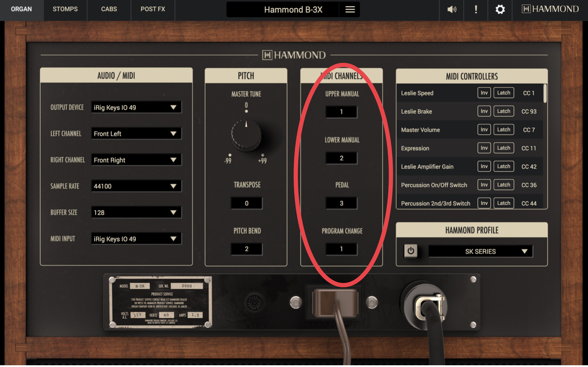Click the Lower Manual channel field

coord(341,158)
